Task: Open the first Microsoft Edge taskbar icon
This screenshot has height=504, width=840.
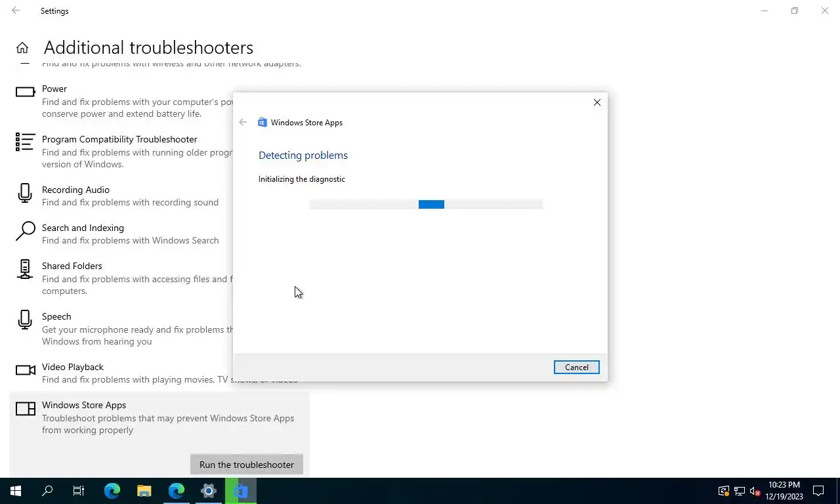Action: [112, 491]
